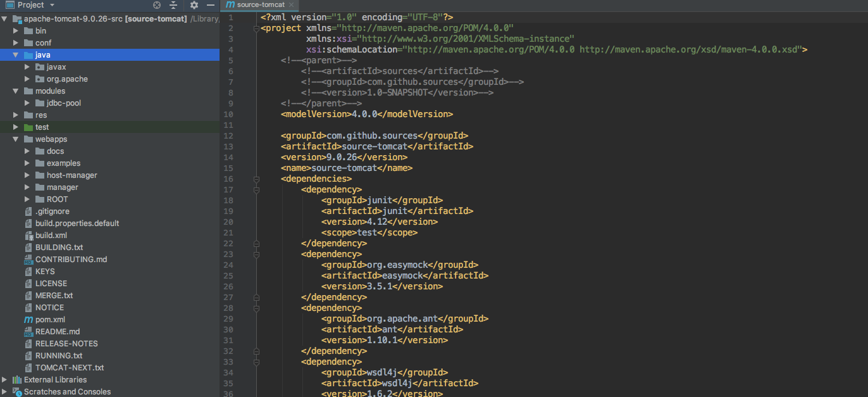This screenshot has height=397, width=868.
Task: Hide the Project tool window
Action: tap(211, 5)
